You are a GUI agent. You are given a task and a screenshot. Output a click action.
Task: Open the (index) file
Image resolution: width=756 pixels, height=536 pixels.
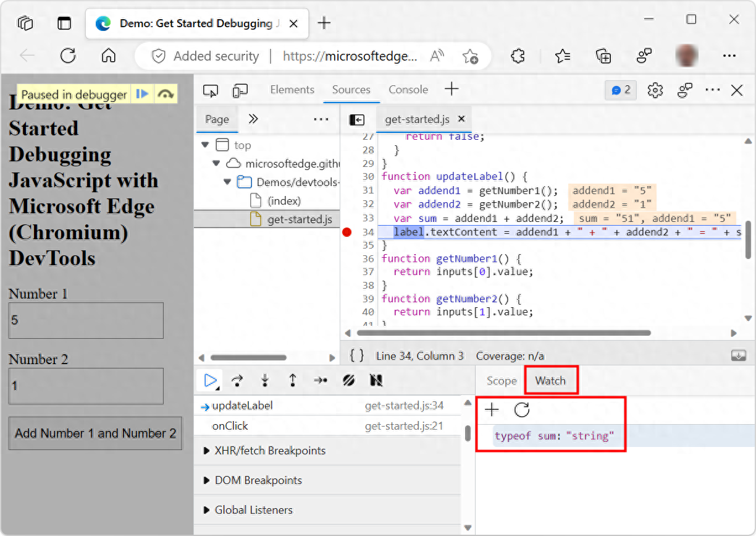pos(284,201)
